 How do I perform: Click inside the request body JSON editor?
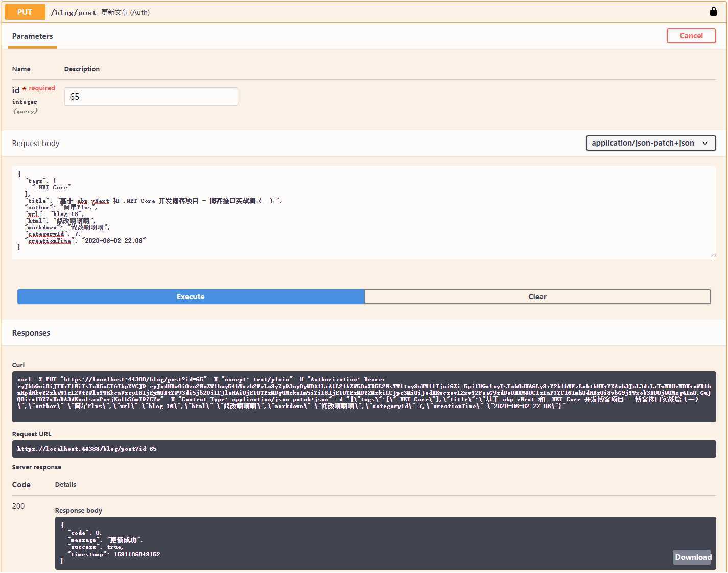(x=364, y=213)
